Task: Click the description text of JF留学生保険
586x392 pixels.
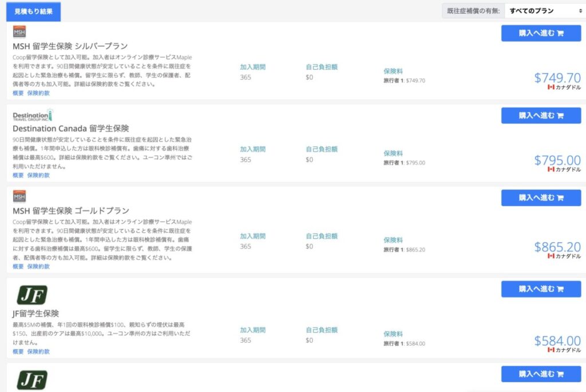Action: pos(102,333)
